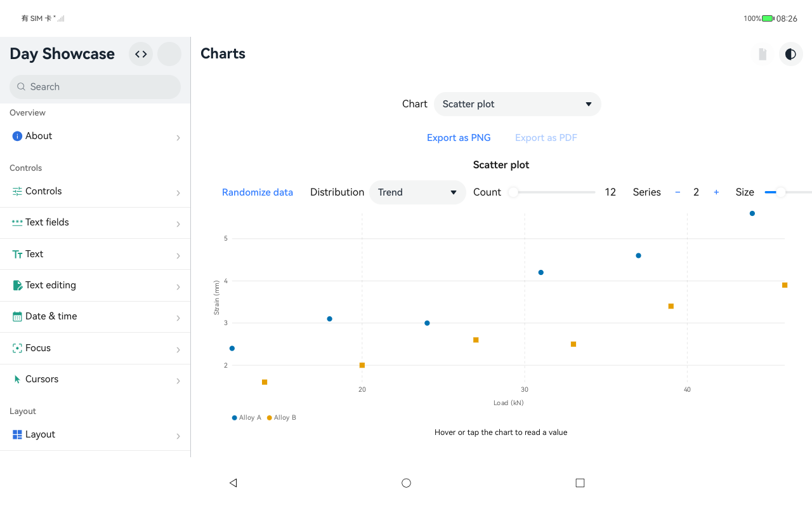Expand the Cursors row chevron
Viewport: 812px width, 508px height.
(178, 381)
